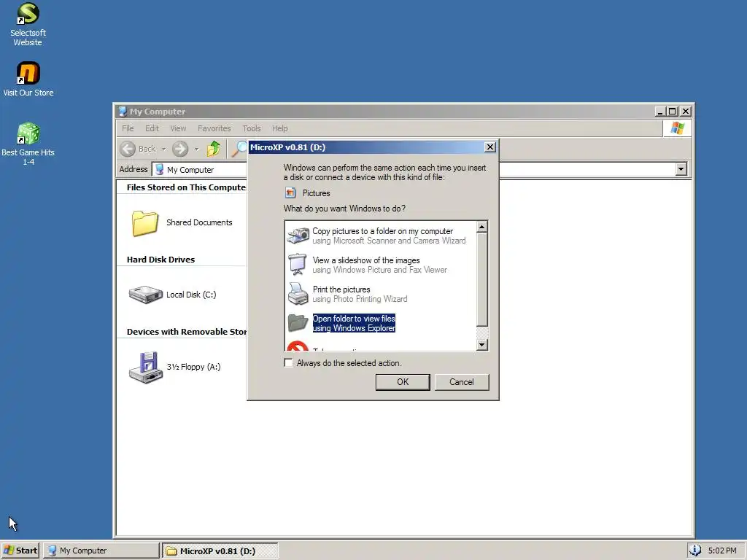Click the Up folder toolbar icon
This screenshot has height=560, width=747.
pyautogui.click(x=214, y=149)
